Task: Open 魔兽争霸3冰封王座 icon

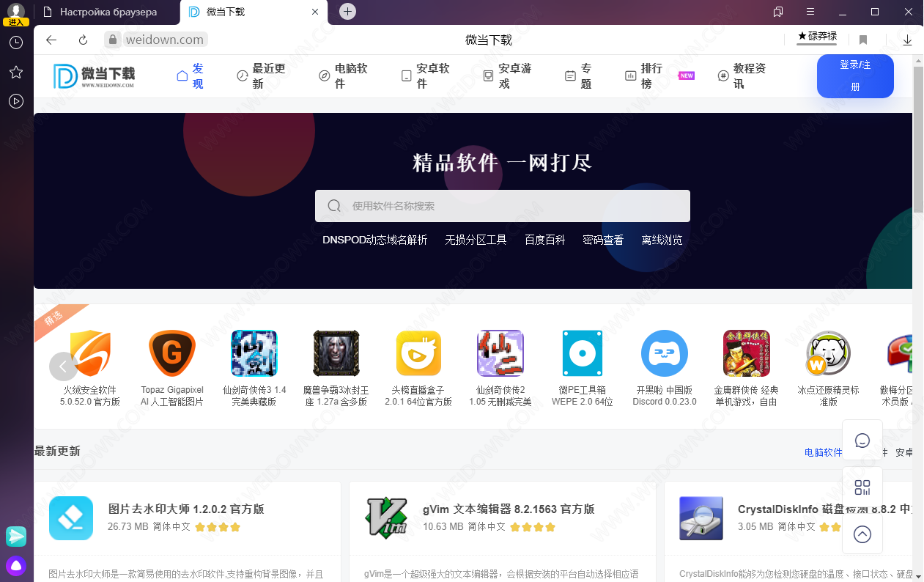Action: pyautogui.click(x=336, y=353)
